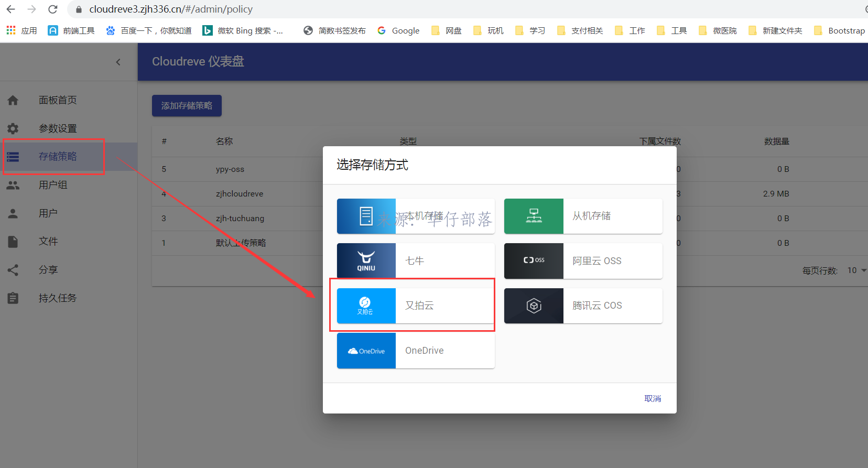Open the browser apps (应用) grid
The width and height of the screenshot is (868, 468).
pos(21,31)
